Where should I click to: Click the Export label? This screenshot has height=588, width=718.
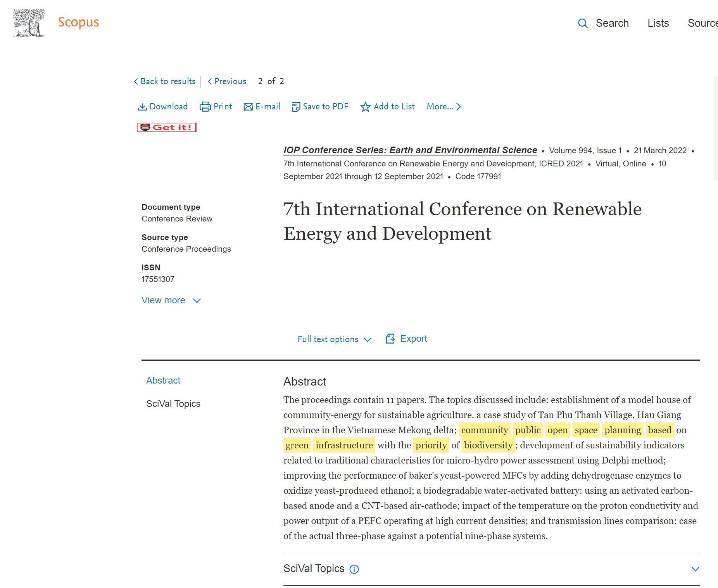(x=414, y=339)
